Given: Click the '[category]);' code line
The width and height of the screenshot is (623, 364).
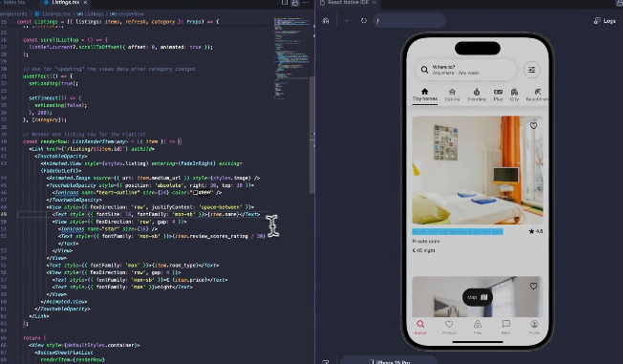Looking at the screenshot, I should (x=45, y=119).
